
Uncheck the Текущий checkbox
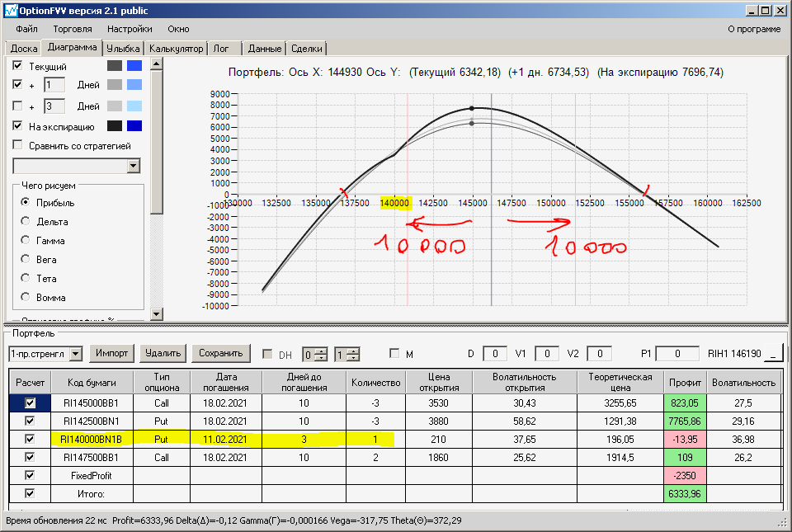click(x=18, y=65)
